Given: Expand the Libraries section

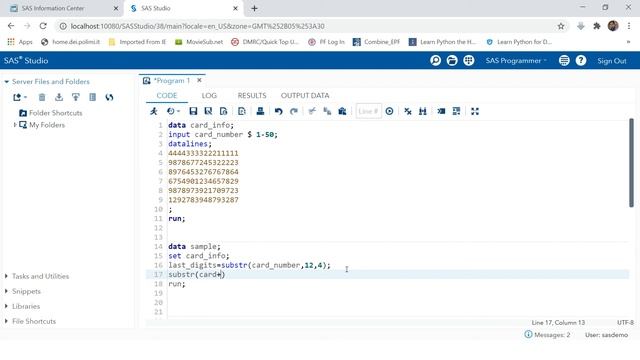Looking at the screenshot, I should [6, 306].
